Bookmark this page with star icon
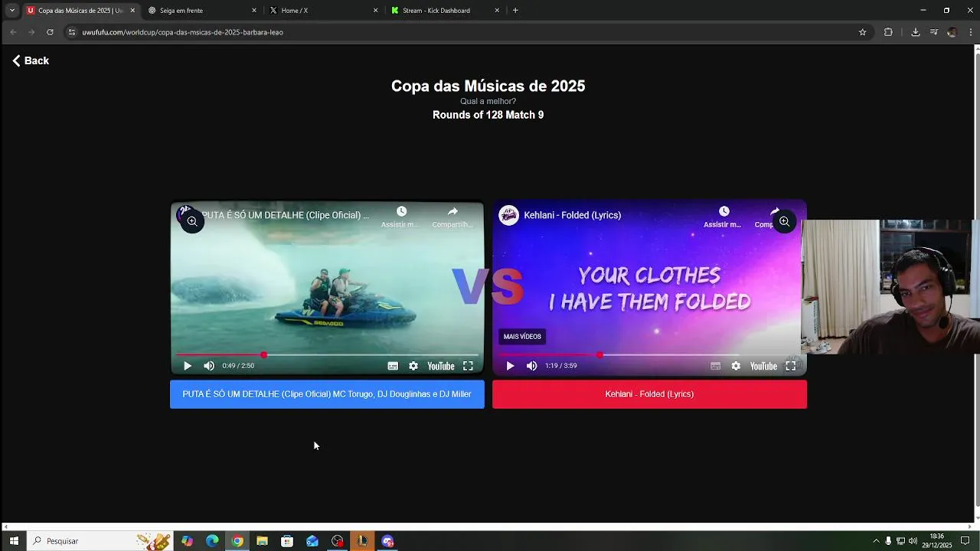The width and height of the screenshot is (980, 551). [862, 32]
